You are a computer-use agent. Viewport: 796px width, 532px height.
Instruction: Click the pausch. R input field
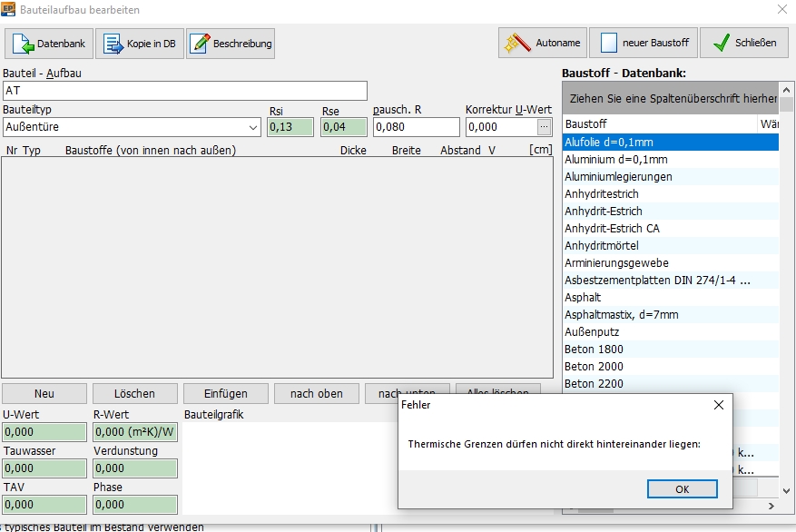[x=416, y=127]
